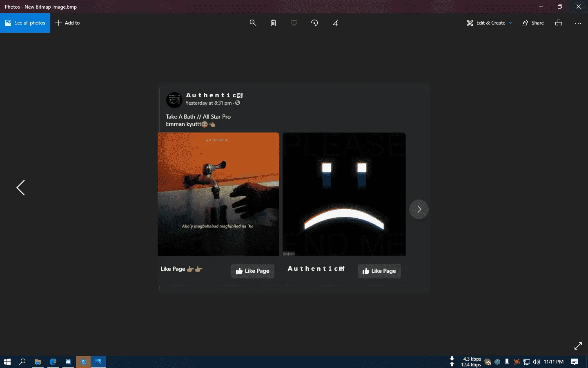588x368 pixels.
Task: Share the photo
Action: click(x=533, y=23)
